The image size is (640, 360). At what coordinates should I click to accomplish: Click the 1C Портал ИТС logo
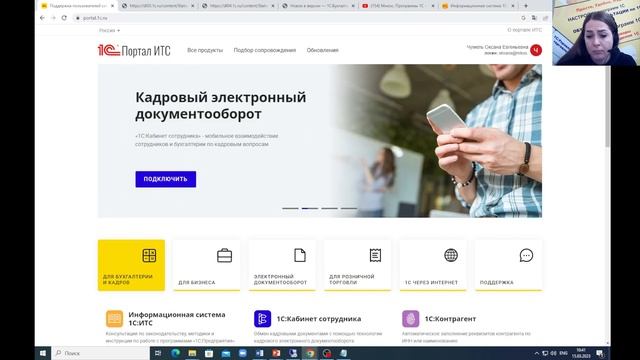click(134, 50)
